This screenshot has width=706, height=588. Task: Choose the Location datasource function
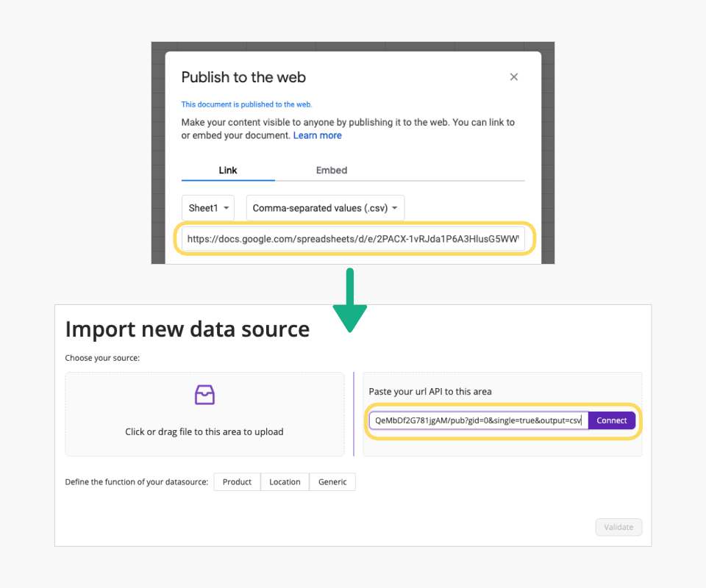pos(285,482)
